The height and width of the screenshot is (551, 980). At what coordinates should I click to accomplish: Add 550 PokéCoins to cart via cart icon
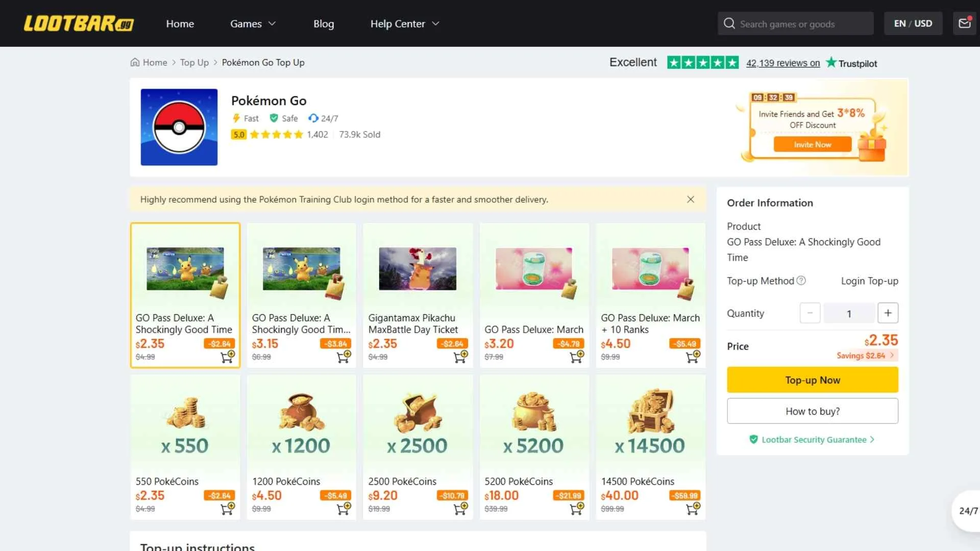[x=228, y=508]
